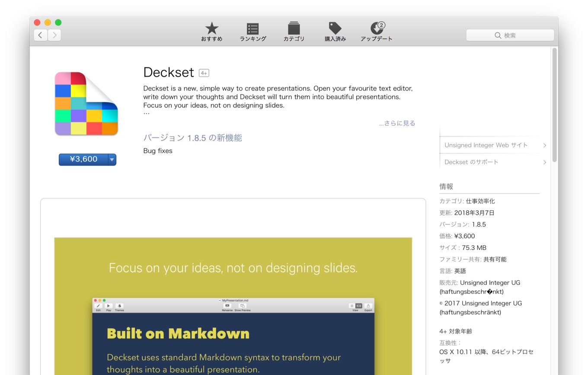View 購入済み (Purchased) apps

(335, 31)
